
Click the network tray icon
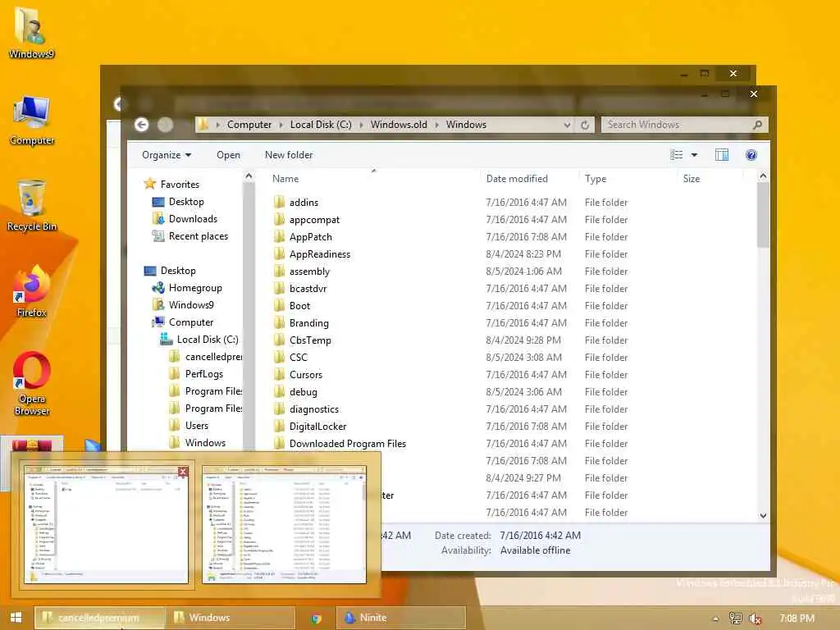point(736,619)
